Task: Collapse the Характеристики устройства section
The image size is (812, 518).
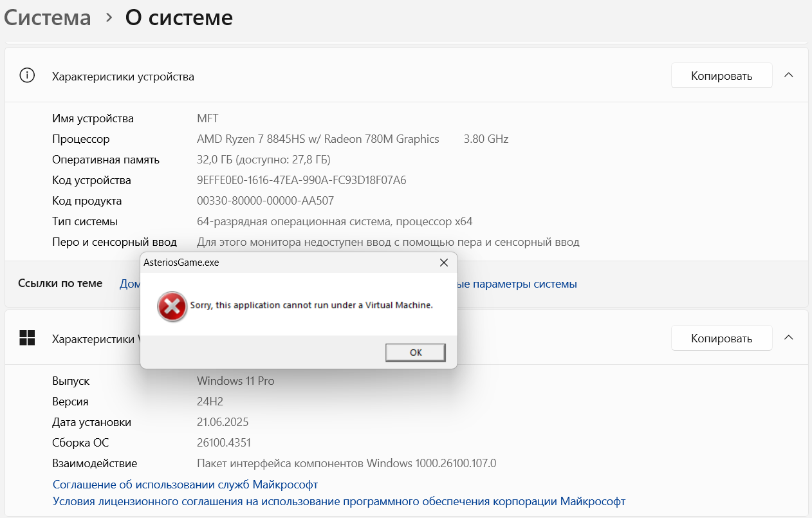Action: (x=789, y=76)
